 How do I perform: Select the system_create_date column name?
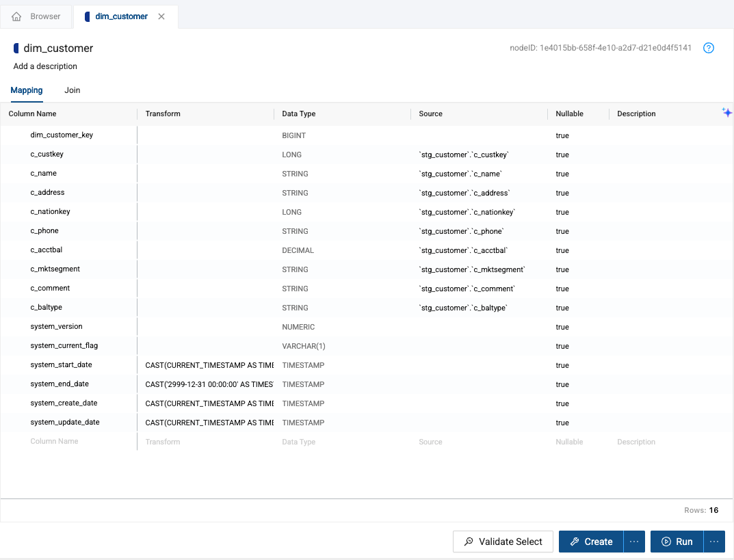[x=64, y=403]
